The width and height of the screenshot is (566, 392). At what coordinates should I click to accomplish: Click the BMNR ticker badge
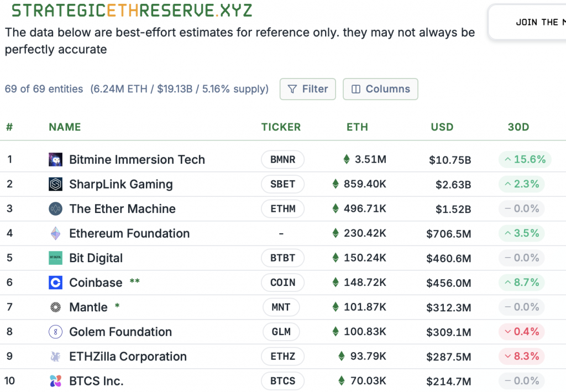(x=282, y=159)
